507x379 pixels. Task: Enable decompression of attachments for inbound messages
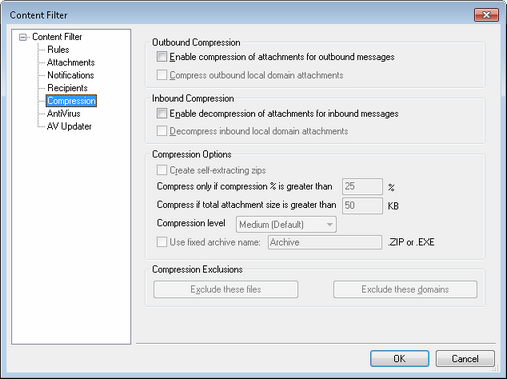(x=162, y=113)
